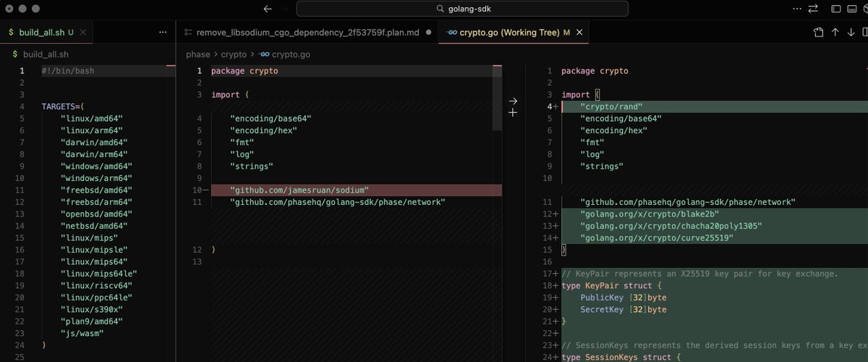This screenshot has height=362, width=868.
Task: Click the checklist icon on plan.md tab
Action: (188, 33)
